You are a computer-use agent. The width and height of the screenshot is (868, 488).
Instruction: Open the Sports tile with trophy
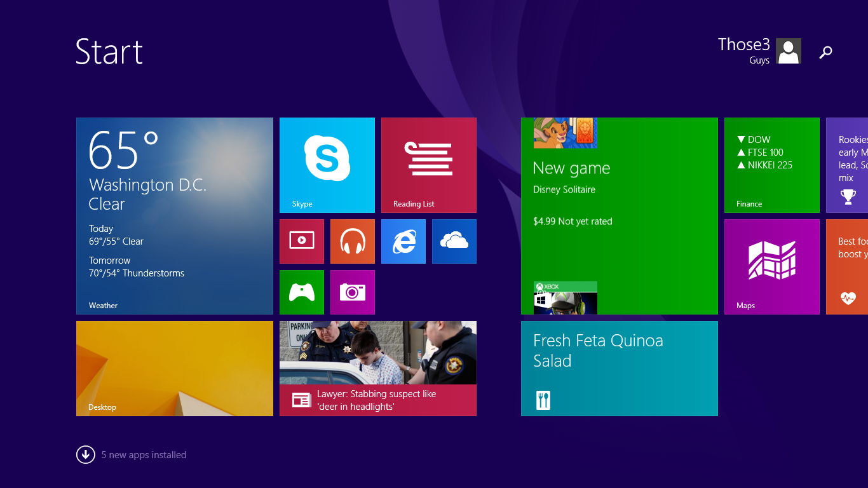point(847,165)
